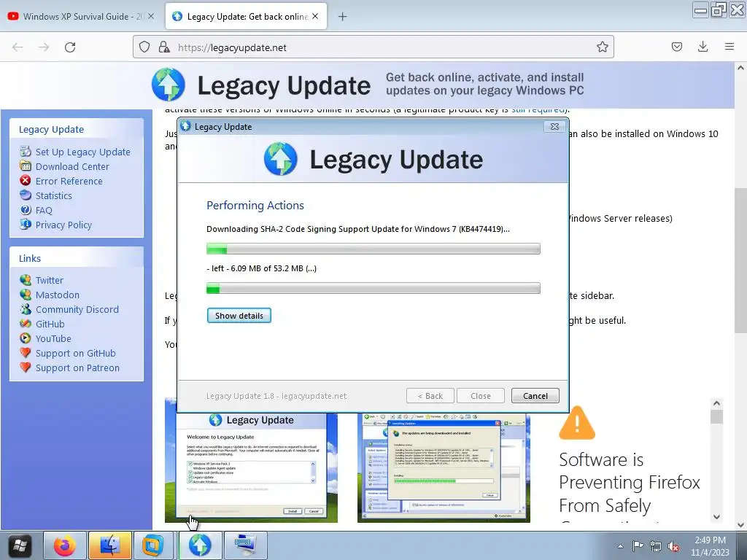The image size is (747, 560).
Task: Open the Statistics sidebar link
Action: pos(54,195)
